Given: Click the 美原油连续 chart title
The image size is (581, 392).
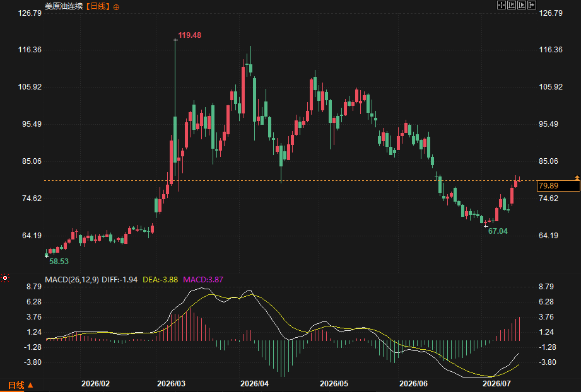Looking at the screenshot, I should coord(64,6).
